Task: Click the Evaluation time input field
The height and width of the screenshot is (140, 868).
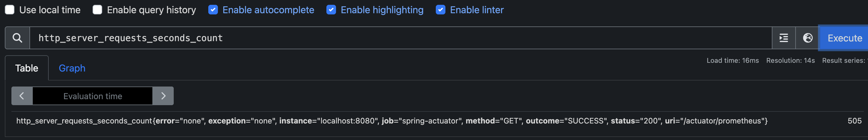Action: [x=92, y=96]
